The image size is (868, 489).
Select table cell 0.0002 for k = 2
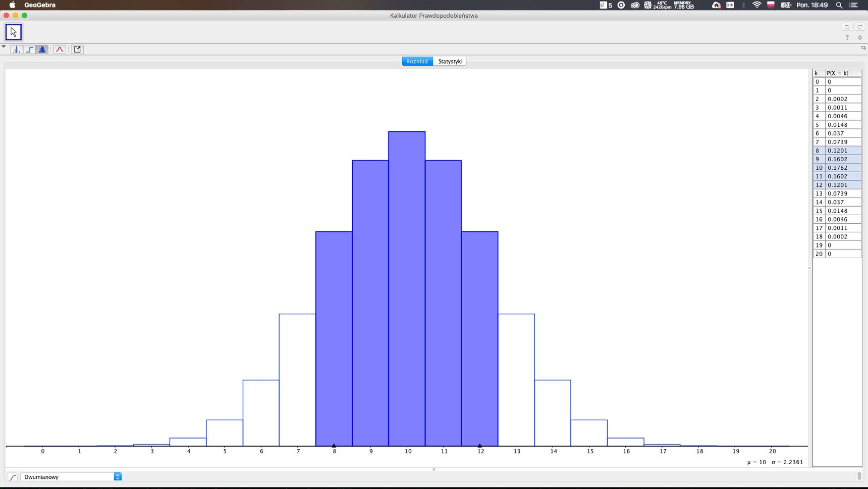point(843,99)
